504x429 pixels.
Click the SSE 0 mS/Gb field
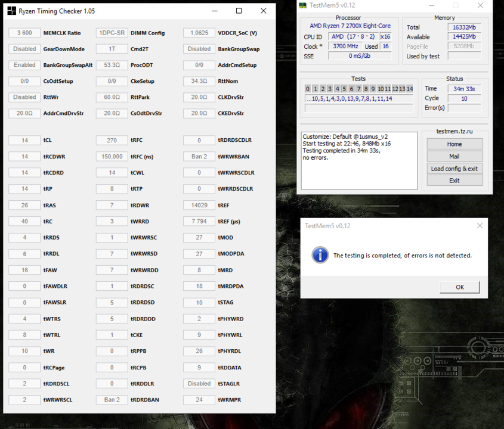(360, 56)
